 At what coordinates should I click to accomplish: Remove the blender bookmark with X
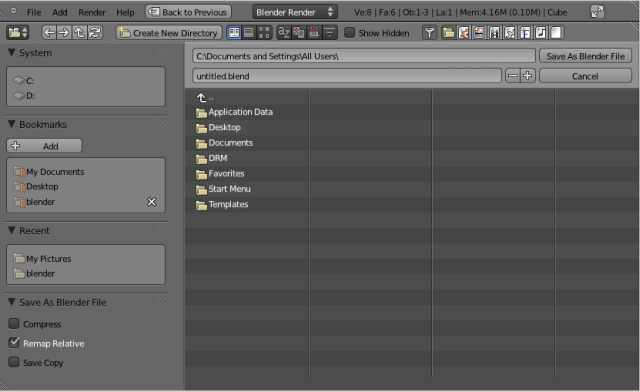click(x=151, y=202)
